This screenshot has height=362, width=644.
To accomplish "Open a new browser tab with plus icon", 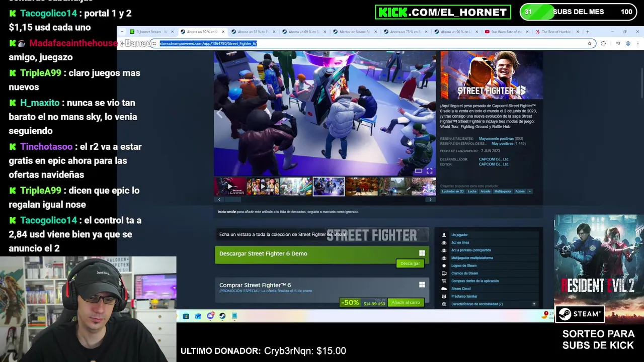I will [587, 32].
